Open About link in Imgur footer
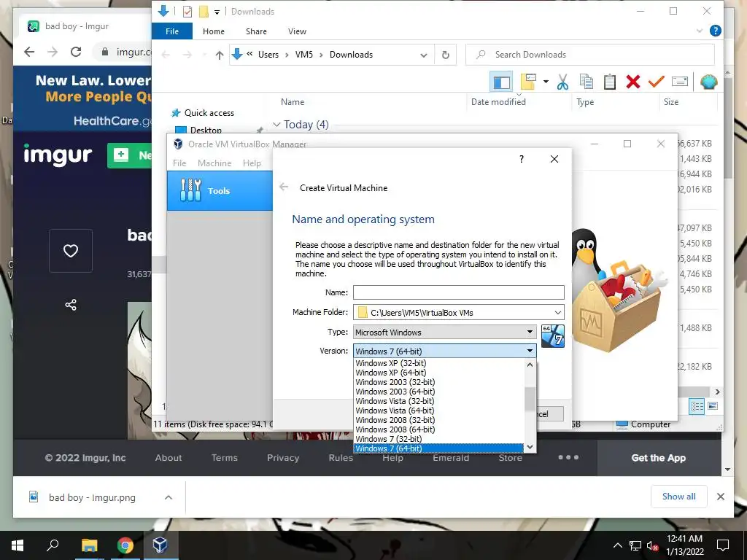Viewport: 747px width, 560px height. [169, 458]
